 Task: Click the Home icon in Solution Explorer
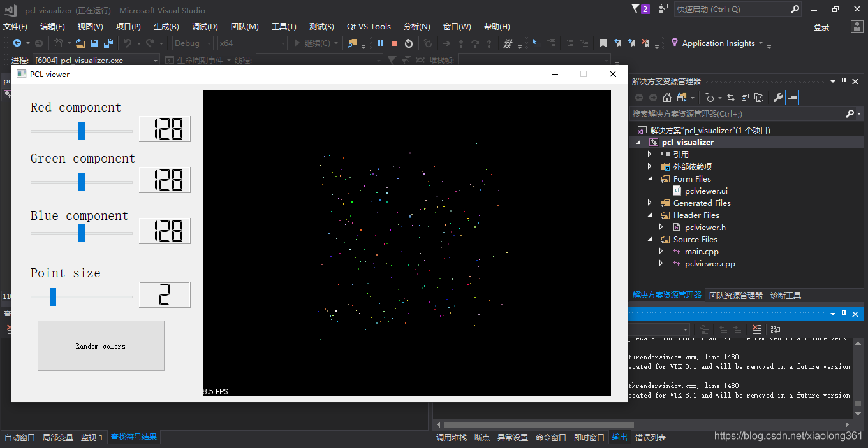point(666,98)
